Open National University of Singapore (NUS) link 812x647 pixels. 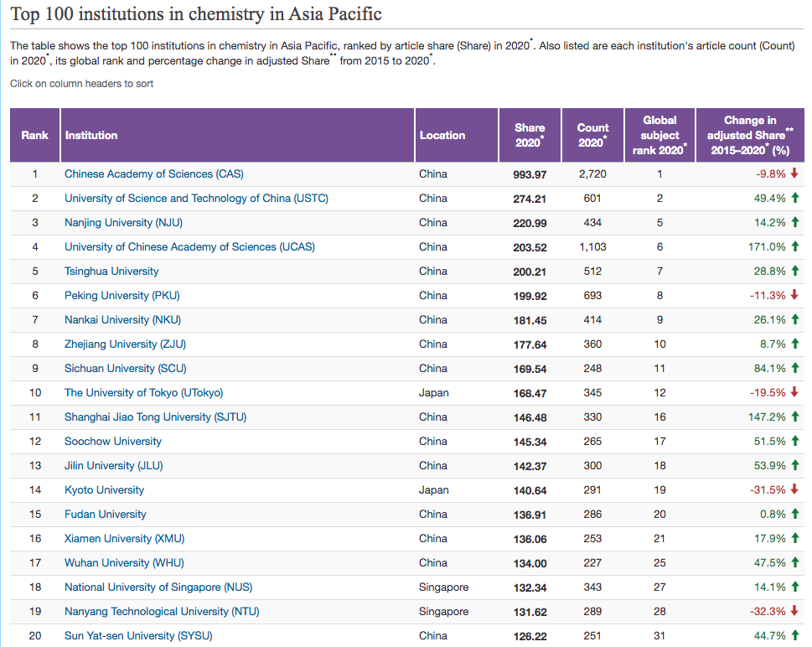point(158,587)
